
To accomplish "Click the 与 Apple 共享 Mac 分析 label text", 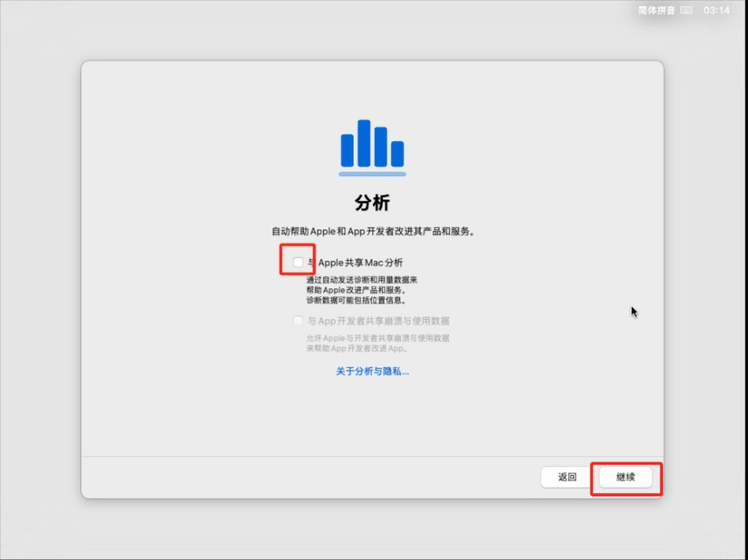I will click(x=355, y=262).
